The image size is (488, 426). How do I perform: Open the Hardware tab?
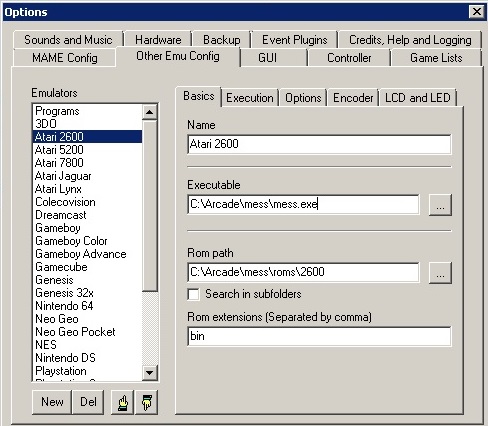(x=158, y=40)
